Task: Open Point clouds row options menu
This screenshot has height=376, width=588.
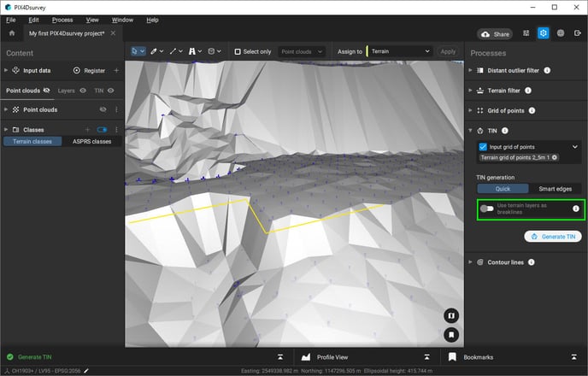Action: pyautogui.click(x=116, y=109)
